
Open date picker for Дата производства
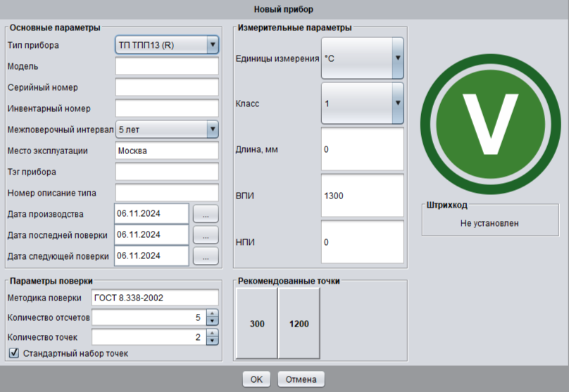(x=205, y=214)
